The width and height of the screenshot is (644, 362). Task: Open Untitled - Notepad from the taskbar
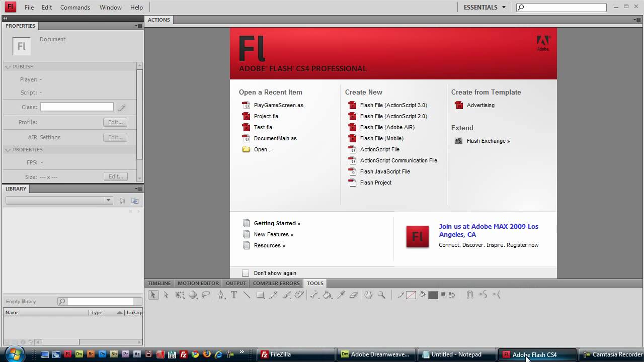click(456, 354)
